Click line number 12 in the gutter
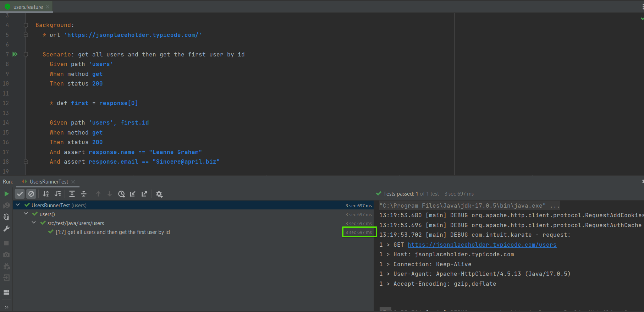Image resolution: width=644 pixels, height=312 pixels. click(x=6, y=103)
